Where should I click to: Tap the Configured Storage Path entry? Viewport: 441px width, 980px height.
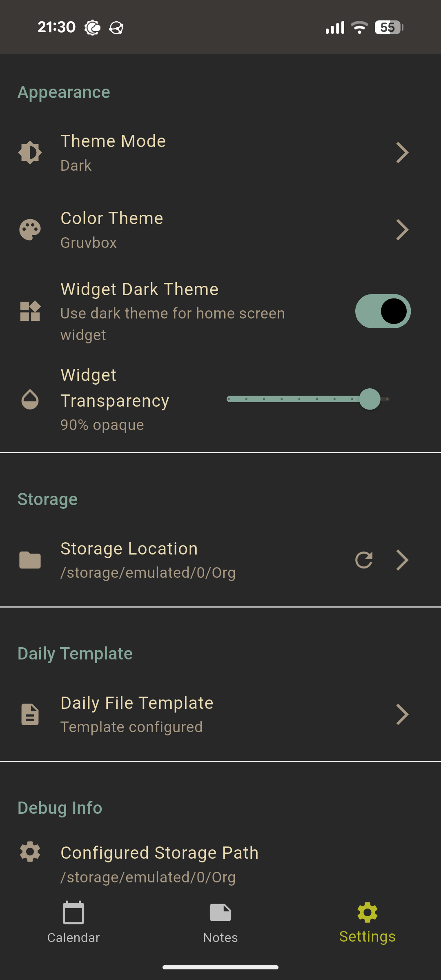coord(159,864)
